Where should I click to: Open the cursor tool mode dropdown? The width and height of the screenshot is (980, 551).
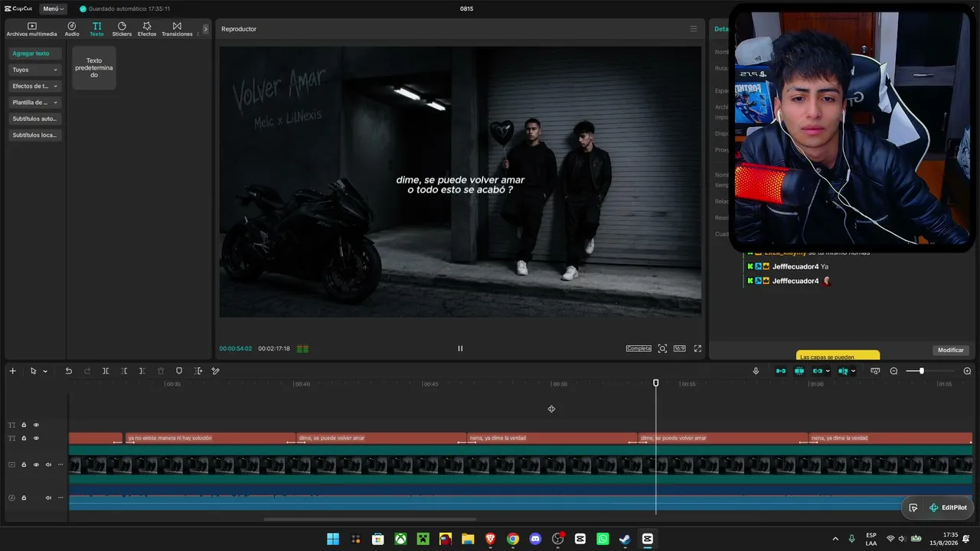(x=45, y=371)
